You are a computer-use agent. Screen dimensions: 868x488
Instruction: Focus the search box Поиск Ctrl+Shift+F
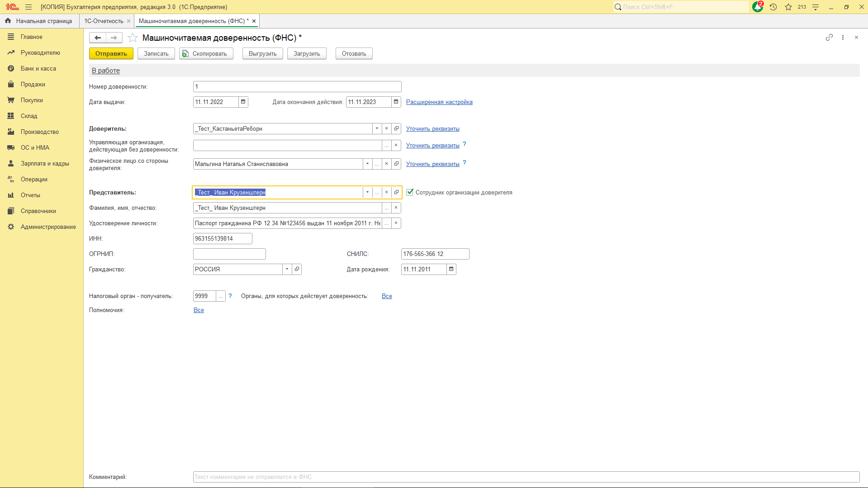pyautogui.click(x=681, y=7)
